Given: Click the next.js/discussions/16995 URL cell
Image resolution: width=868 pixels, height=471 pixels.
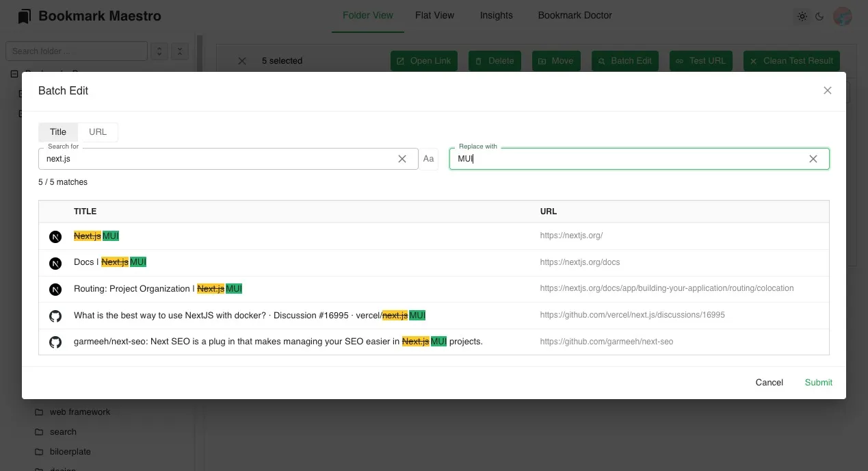Looking at the screenshot, I should coord(632,315).
